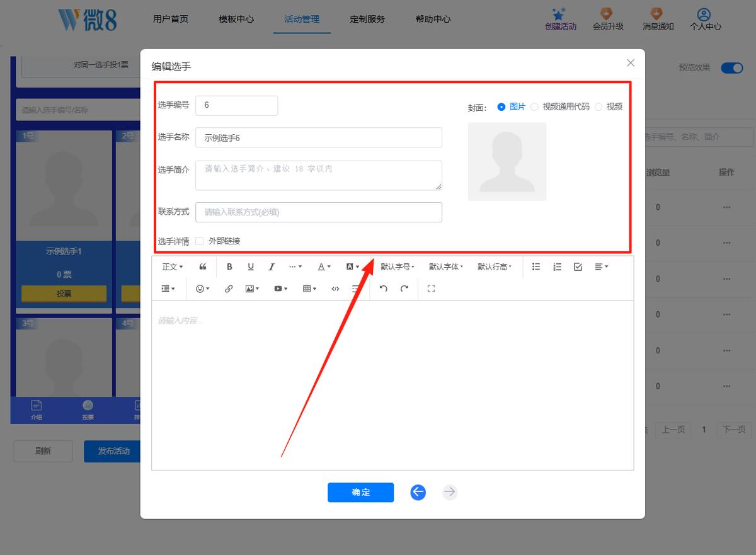Viewport: 756px width, 555px height.
Task: Click the 确定 button
Action: (x=360, y=493)
